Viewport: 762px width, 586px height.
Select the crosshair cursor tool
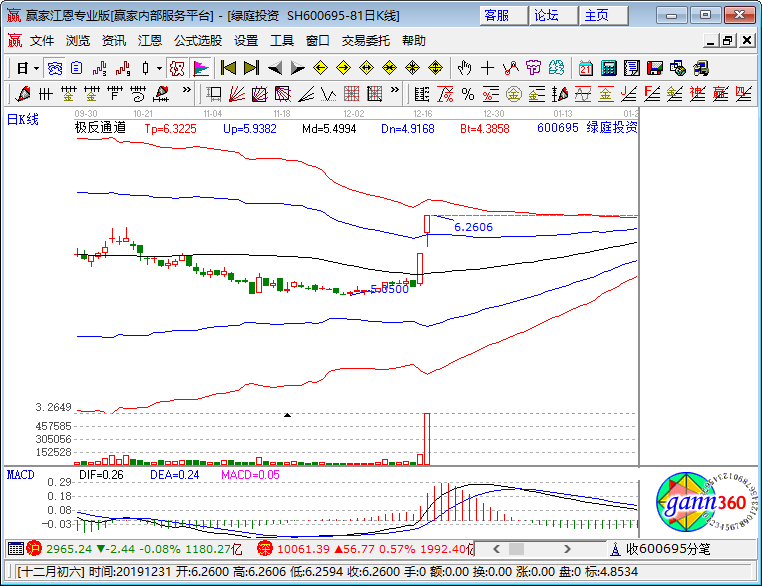pyautogui.click(x=487, y=68)
